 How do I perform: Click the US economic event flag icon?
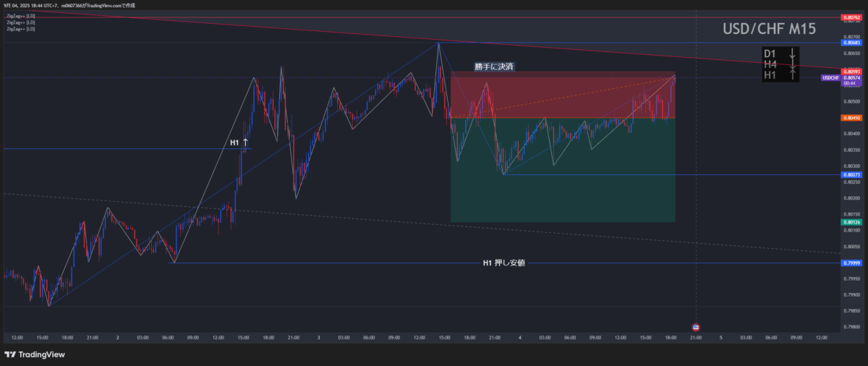coord(696,327)
